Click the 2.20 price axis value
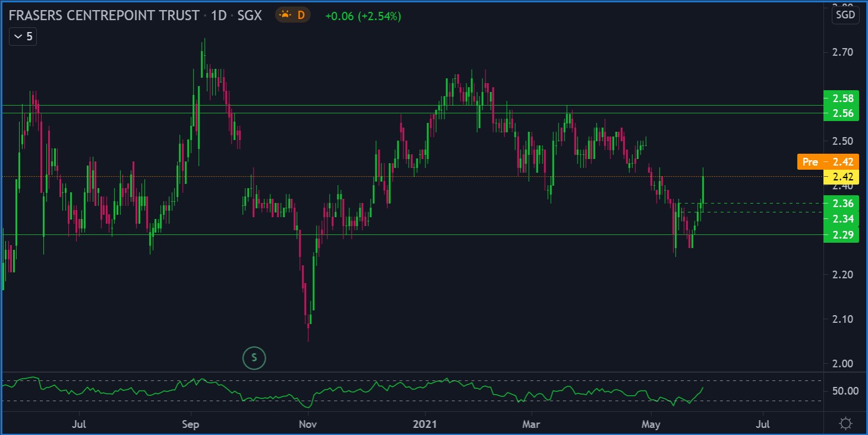This screenshot has width=868, height=435. click(842, 275)
